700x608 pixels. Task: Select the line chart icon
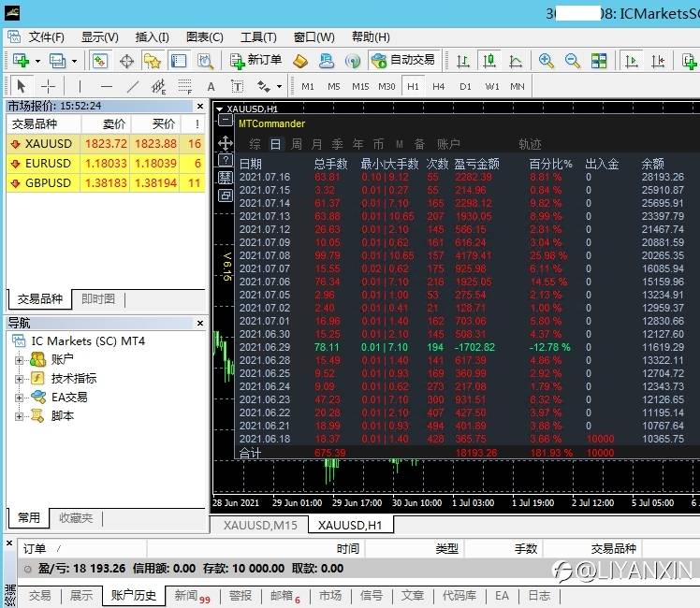[514, 61]
